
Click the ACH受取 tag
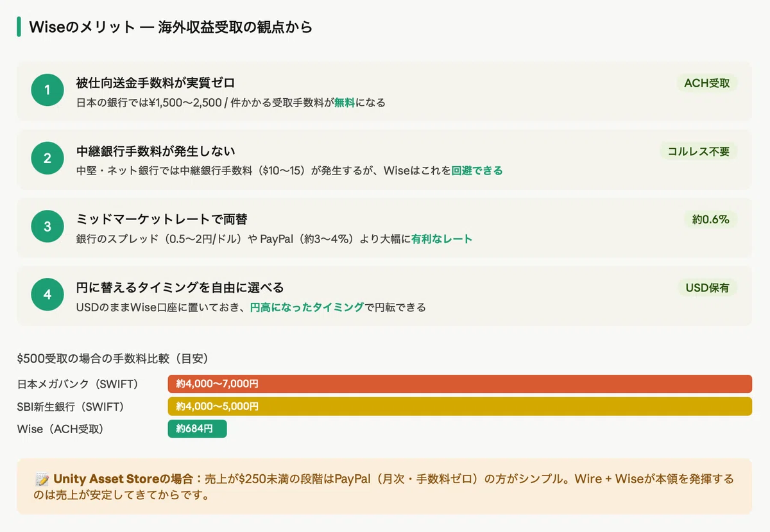(707, 83)
